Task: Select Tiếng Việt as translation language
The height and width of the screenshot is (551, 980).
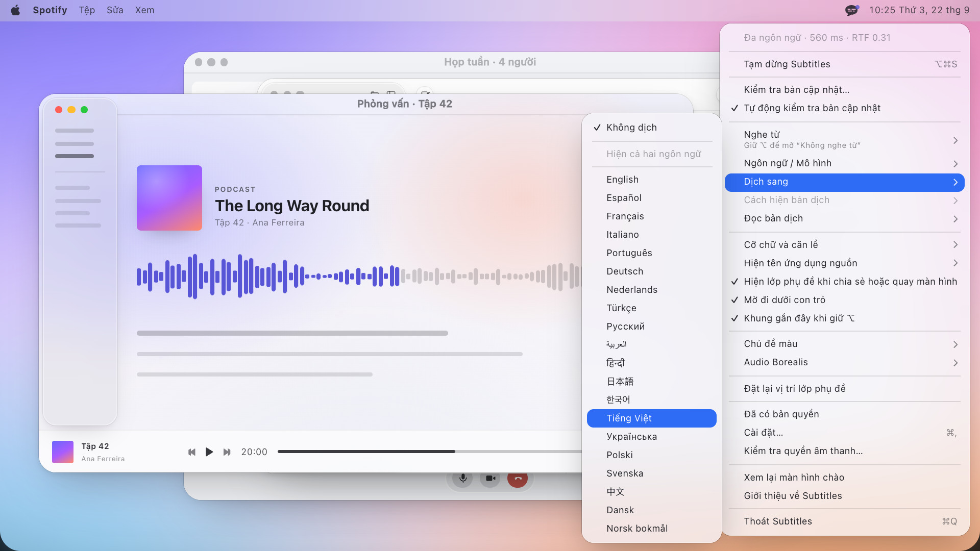Action: (x=652, y=418)
